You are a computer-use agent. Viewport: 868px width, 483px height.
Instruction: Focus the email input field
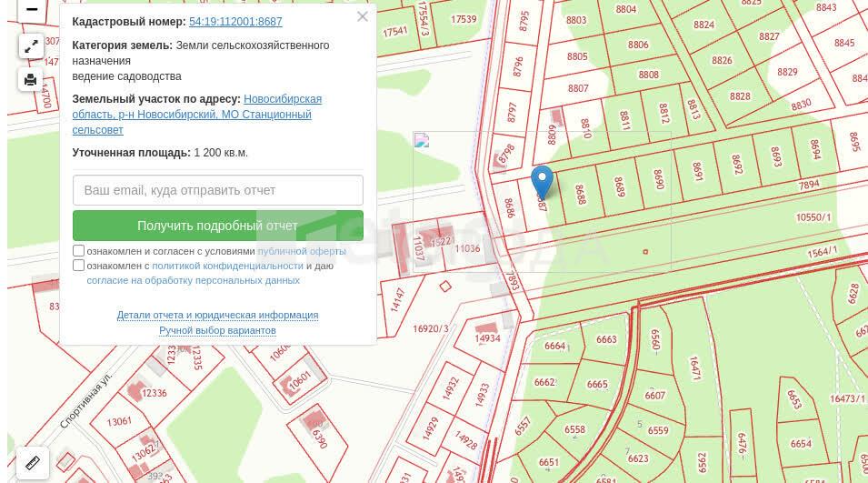[x=218, y=190]
